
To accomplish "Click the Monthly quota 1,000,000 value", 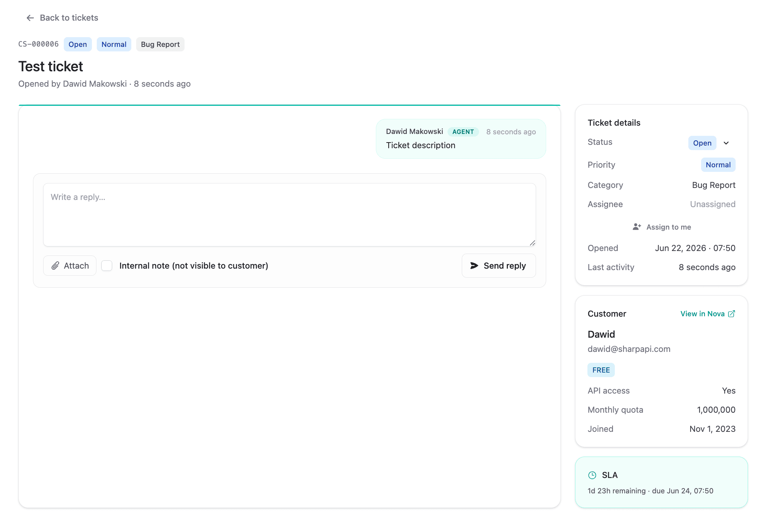I will point(716,410).
